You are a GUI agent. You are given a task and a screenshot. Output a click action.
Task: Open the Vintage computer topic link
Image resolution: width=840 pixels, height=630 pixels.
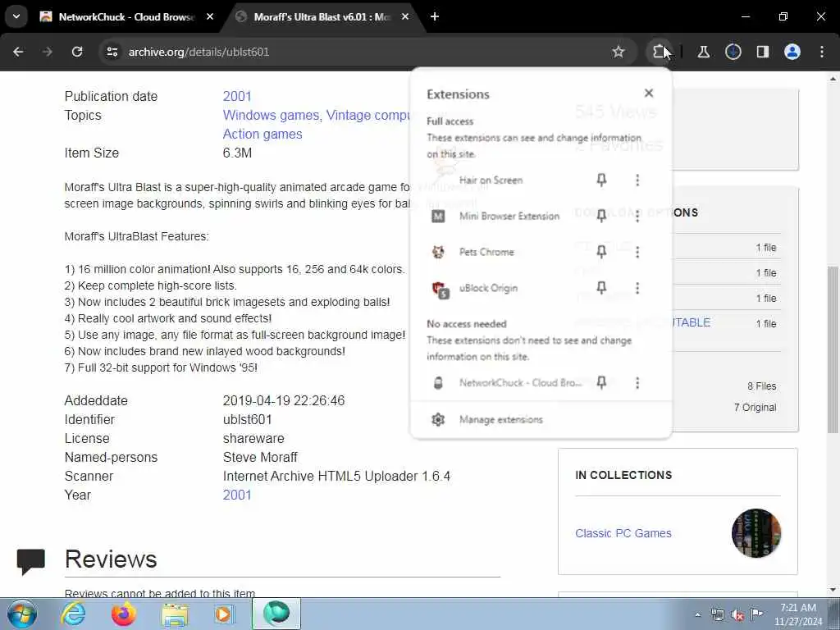point(368,115)
